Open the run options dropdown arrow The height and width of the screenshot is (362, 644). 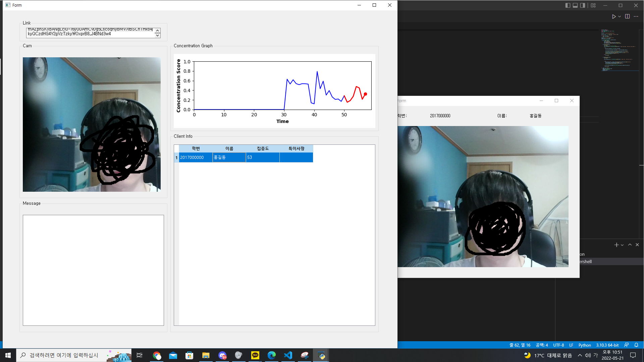tap(620, 16)
